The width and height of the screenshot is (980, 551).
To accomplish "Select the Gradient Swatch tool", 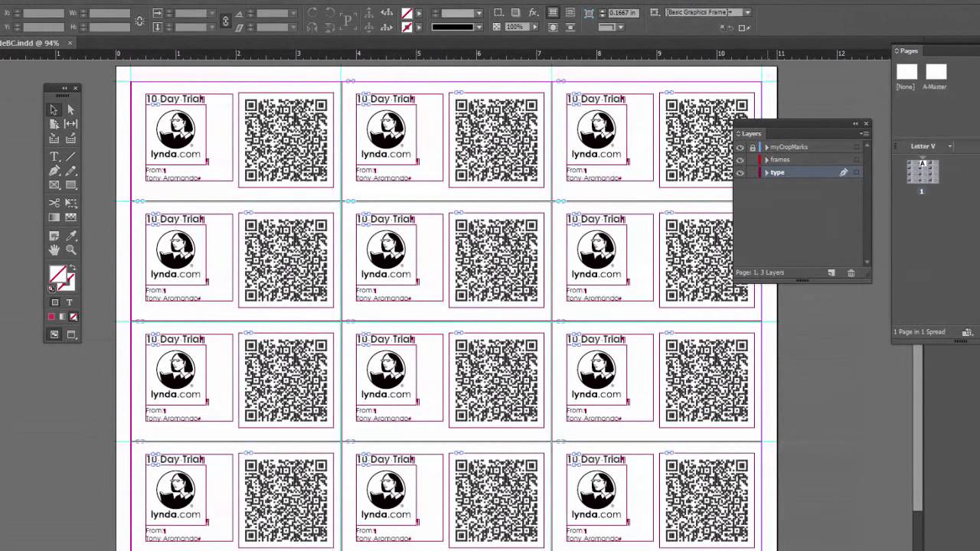I will pos(54,217).
